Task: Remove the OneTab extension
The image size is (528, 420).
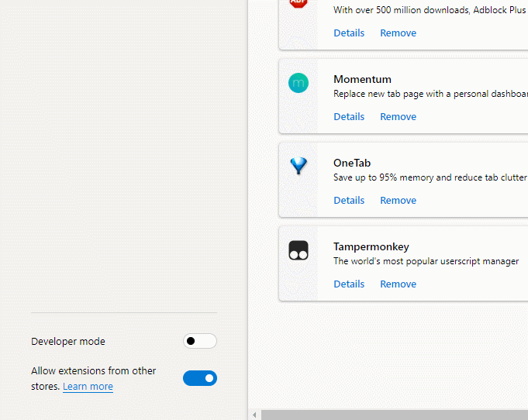Action: [x=398, y=201]
